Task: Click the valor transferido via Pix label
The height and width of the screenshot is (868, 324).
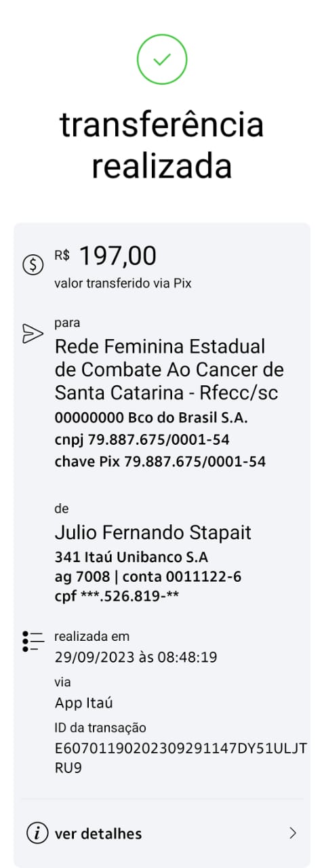Action: 123,283
